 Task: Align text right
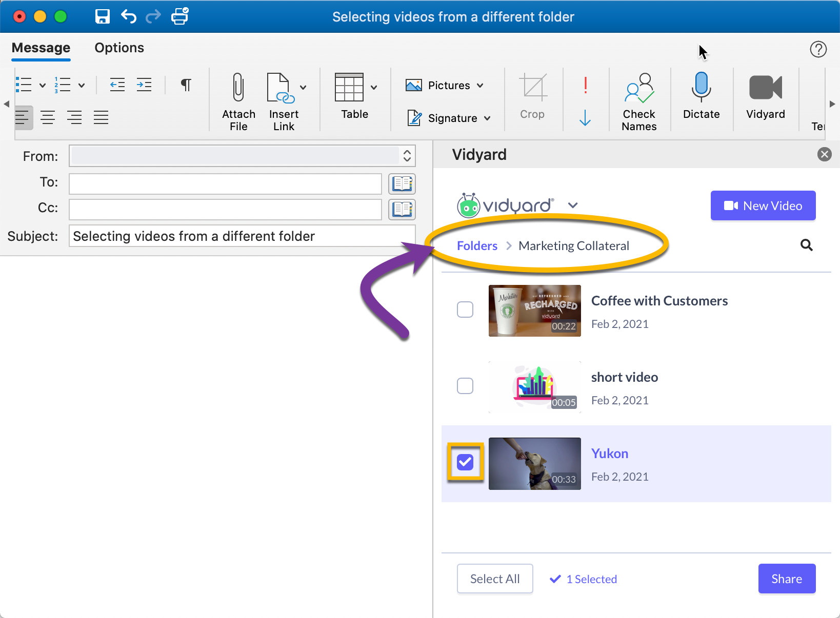point(74,117)
